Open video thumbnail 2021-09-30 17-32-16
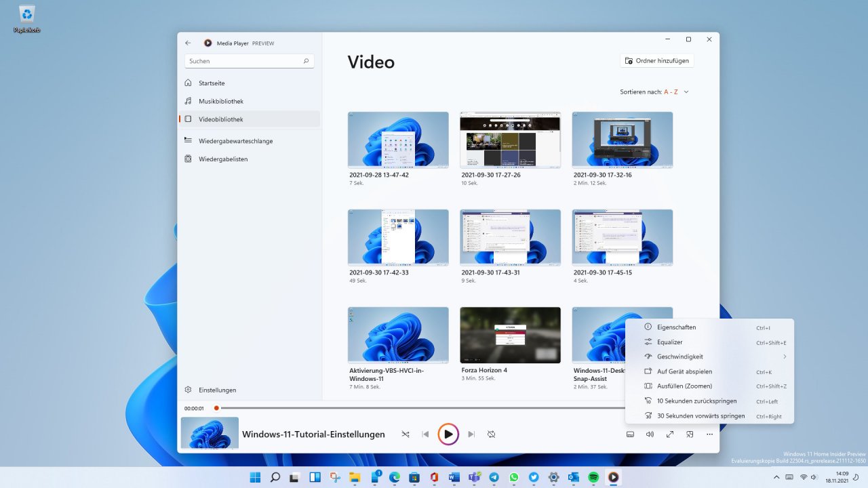 pyautogui.click(x=623, y=140)
